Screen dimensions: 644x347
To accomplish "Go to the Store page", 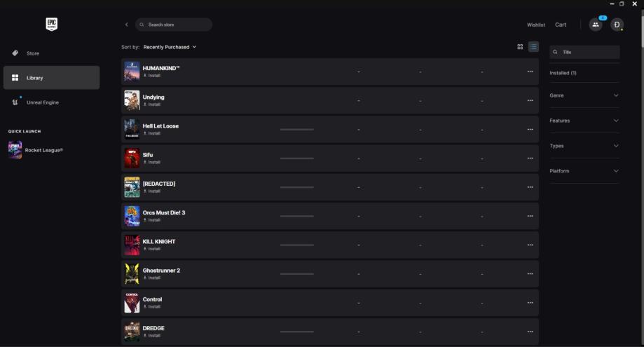I will (33, 53).
